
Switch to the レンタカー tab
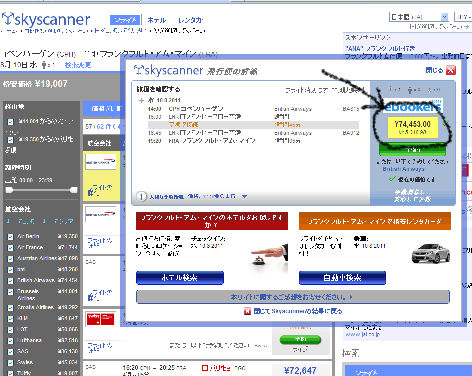point(190,20)
